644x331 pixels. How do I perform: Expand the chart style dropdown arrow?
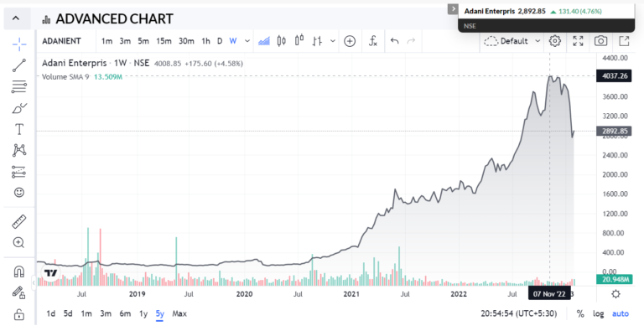333,41
